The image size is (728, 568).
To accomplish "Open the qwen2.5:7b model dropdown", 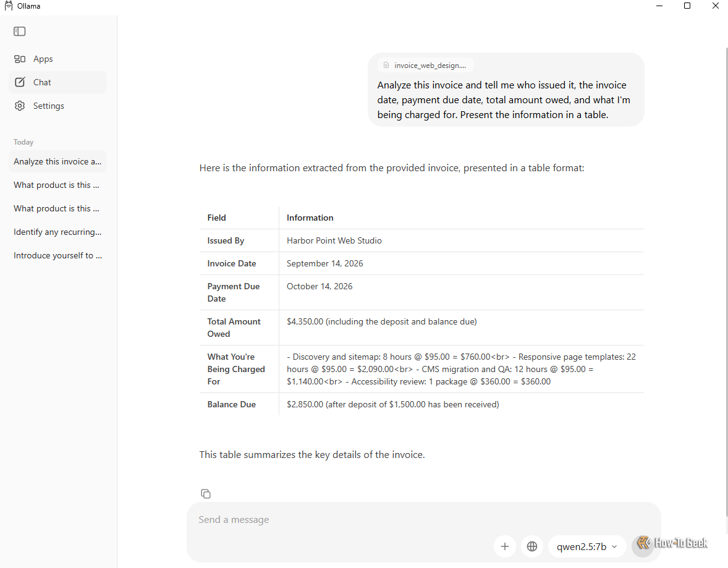I will [587, 546].
